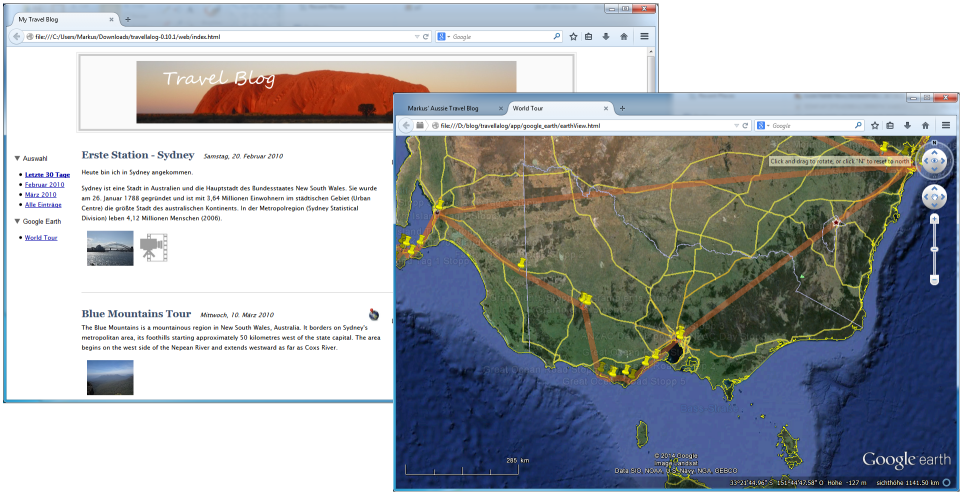Show bookmarks list in My Travel Blog window
Viewport: 963px width, 493px height.
click(588, 37)
